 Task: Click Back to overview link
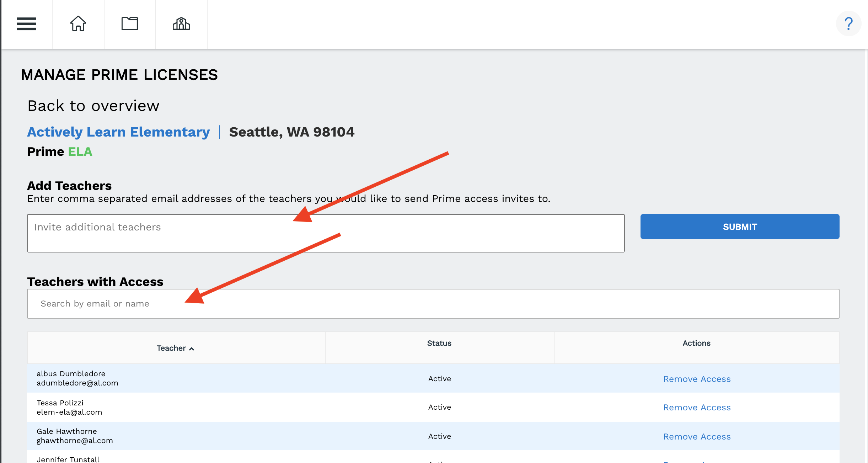[x=93, y=106]
